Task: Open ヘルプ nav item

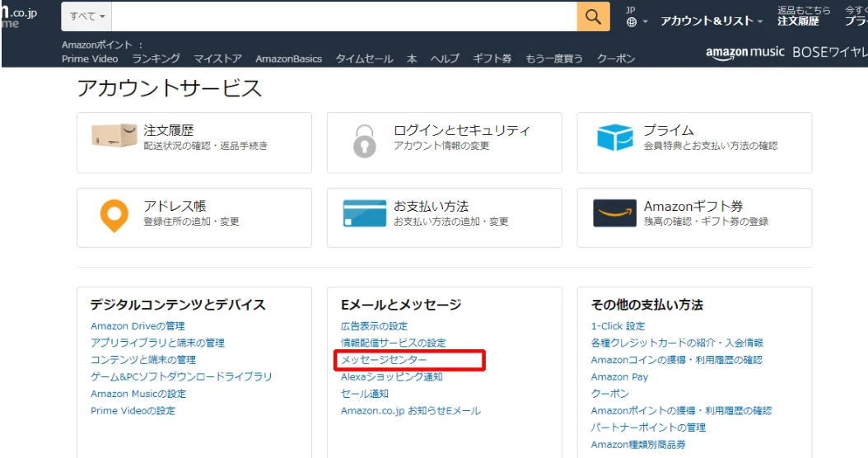Action: click(445, 58)
